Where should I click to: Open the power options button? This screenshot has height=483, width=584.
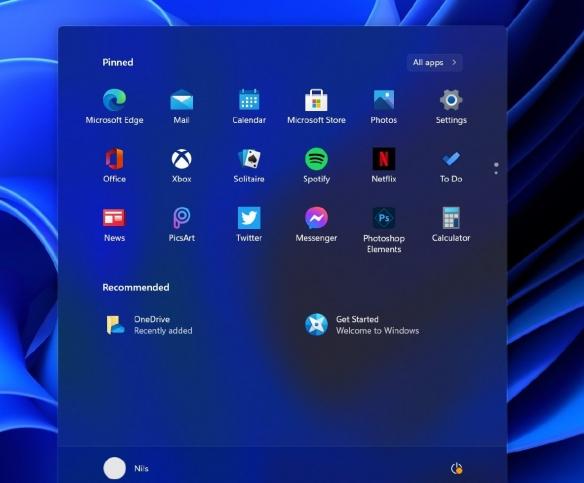457,468
